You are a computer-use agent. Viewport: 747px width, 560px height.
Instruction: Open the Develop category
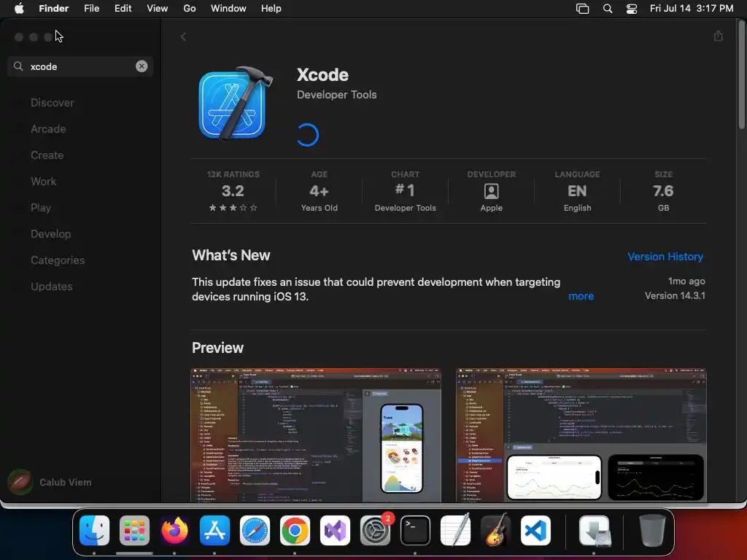coord(50,234)
